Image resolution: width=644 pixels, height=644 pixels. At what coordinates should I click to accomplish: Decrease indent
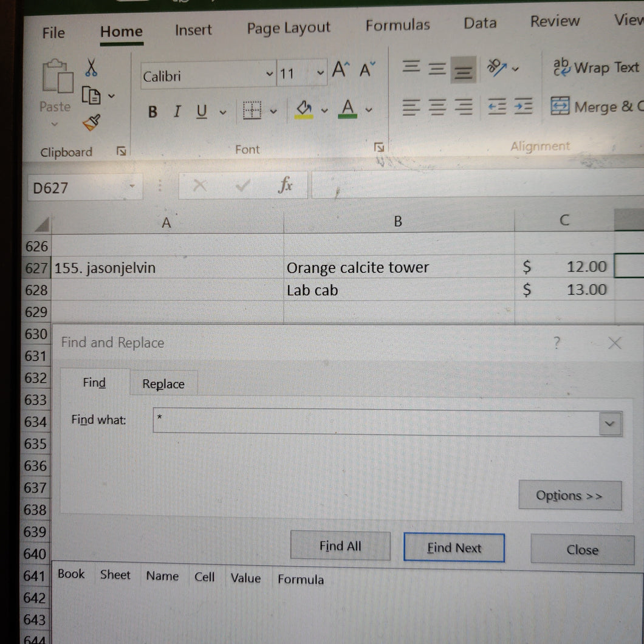[497, 107]
